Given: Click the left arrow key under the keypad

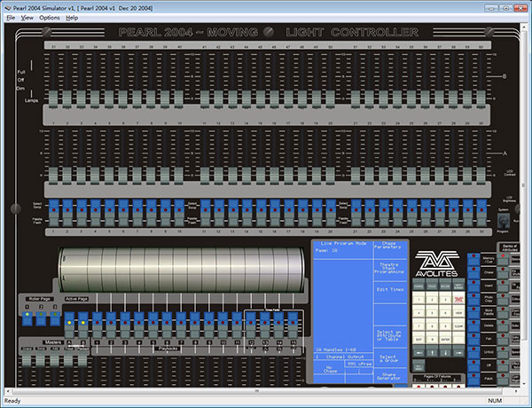Looking at the screenshot, I should 419,353.
